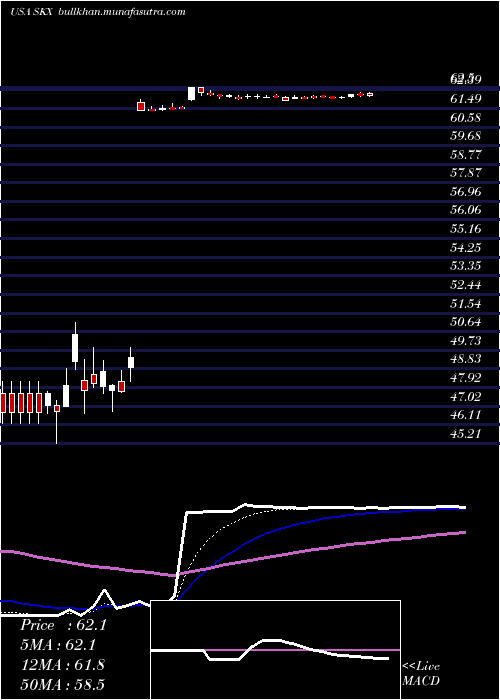
Task: Select the 55.16 price axis label
Action: (465, 229)
